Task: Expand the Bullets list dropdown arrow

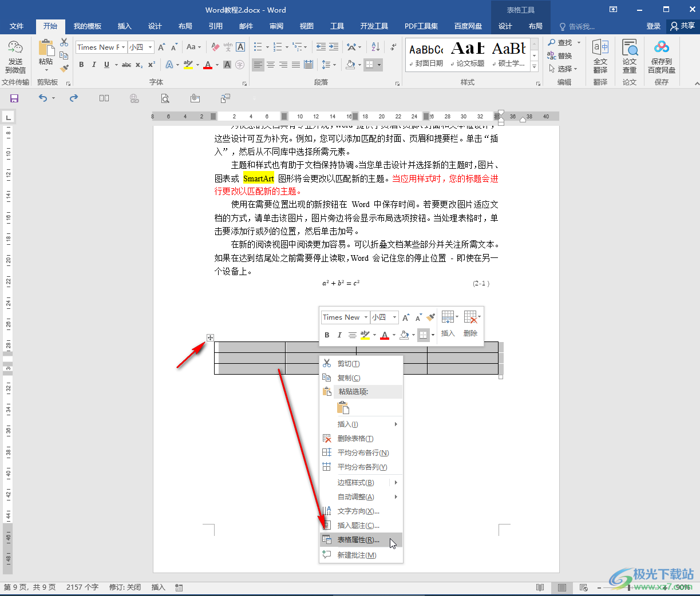Action: click(267, 47)
